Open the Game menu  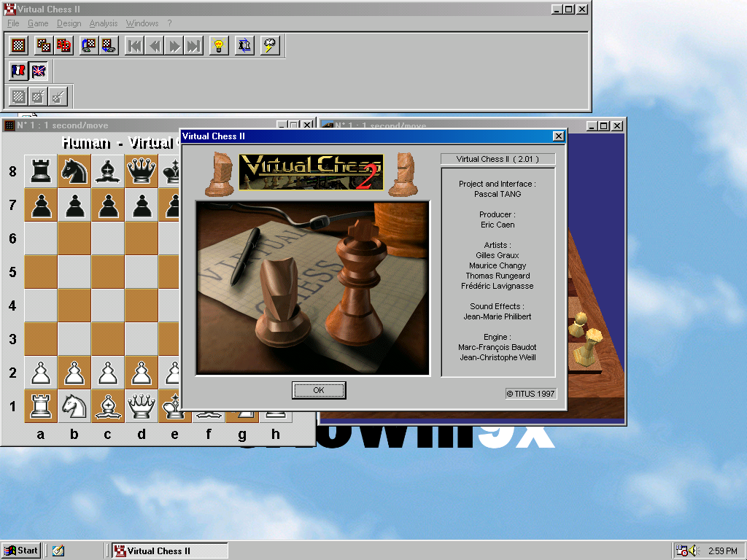coord(38,23)
